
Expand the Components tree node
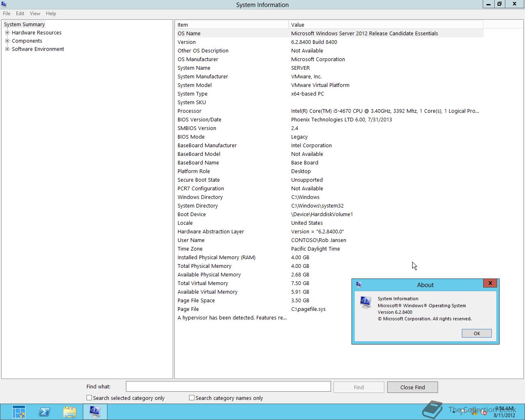[x=7, y=41]
